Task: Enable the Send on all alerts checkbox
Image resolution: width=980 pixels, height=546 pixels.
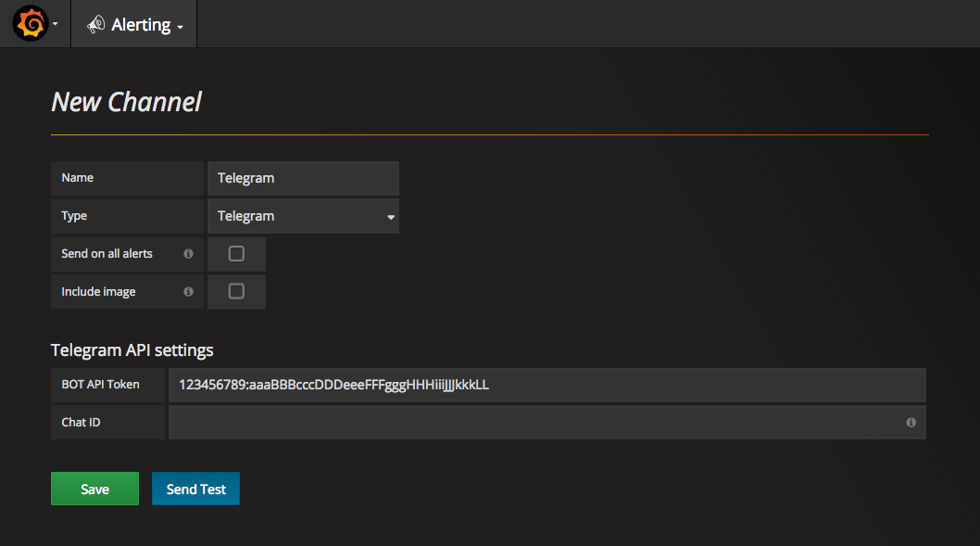Action: click(x=236, y=253)
